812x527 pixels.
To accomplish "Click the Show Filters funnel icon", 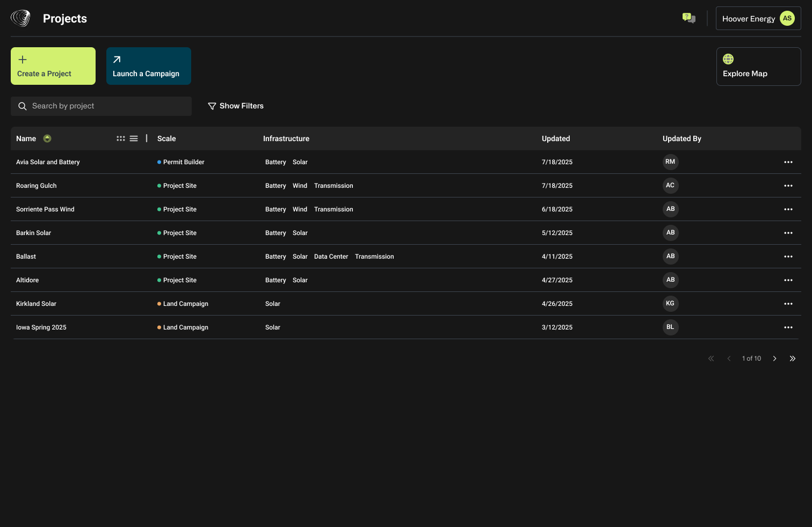I will tap(212, 106).
